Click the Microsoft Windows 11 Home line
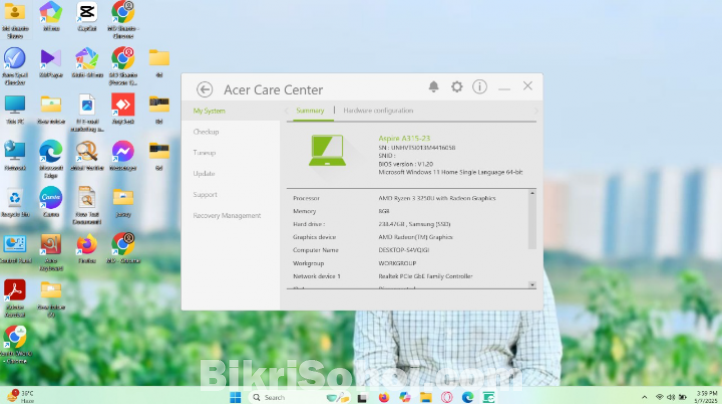Screen dimensions: 722x404 (x=450, y=172)
